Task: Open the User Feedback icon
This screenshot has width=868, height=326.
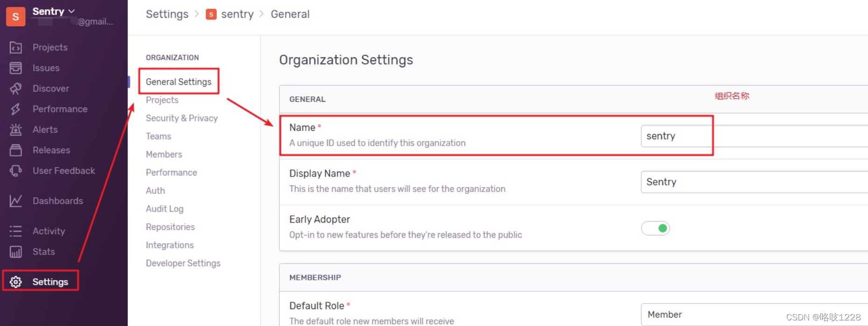Action: (x=16, y=170)
